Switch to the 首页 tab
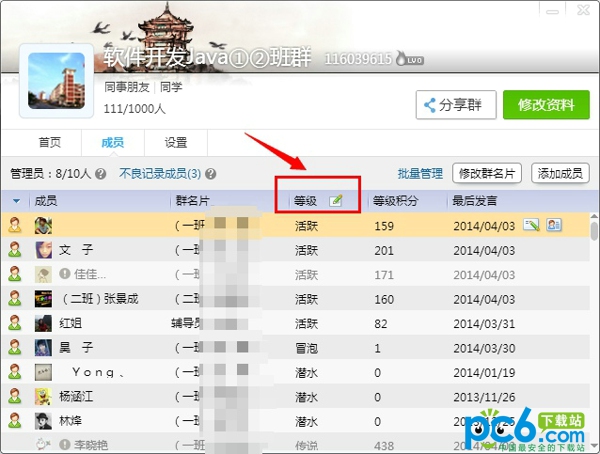Screen dimensions: 600x454 [50, 142]
